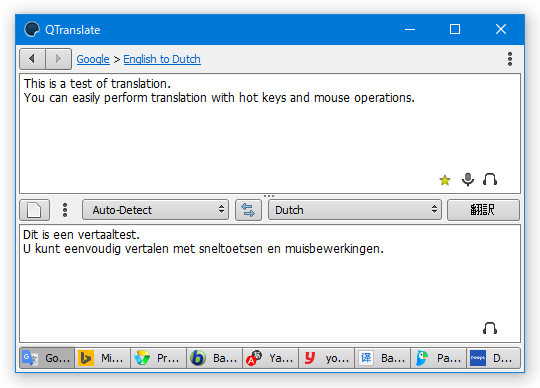Swap source and target languages
Screen dimensions: 540x388
pyautogui.click(x=248, y=210)
